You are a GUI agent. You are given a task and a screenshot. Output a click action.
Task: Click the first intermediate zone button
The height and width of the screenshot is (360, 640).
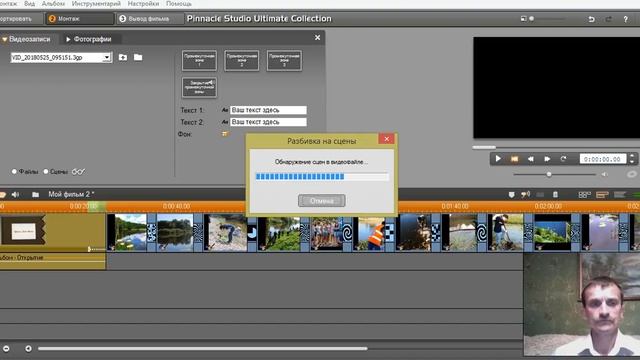tap(199, 60)
